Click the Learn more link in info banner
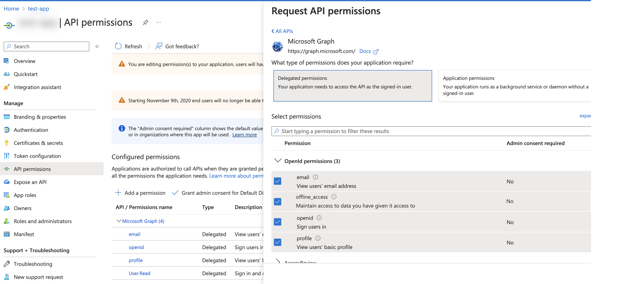The width and height of the screenshot is (644, 284). click(x=244, y=134)
